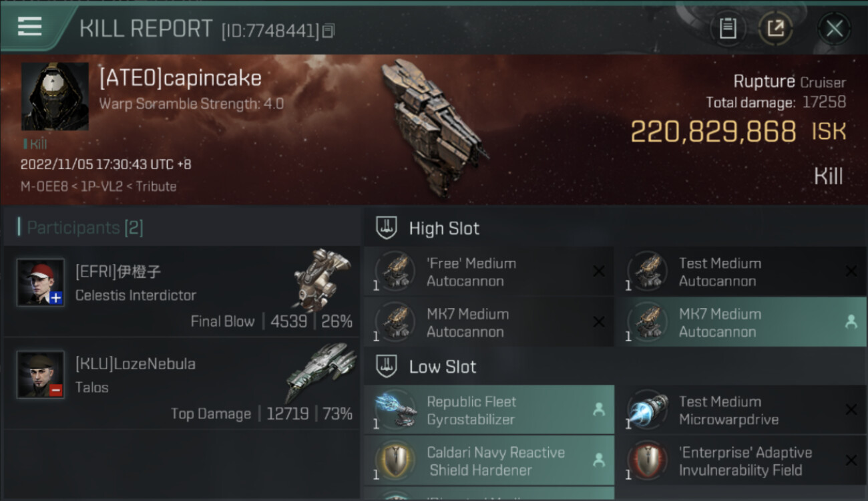
Task: Select the 'Free' Medium Autocannon module
Action: [489, 271]
